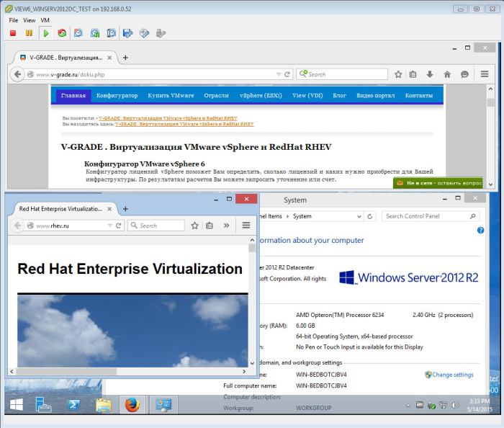This screenshot has width=504, height=428.
Task: Open the Купить VMware navigation item
Action: click(171, 96)
